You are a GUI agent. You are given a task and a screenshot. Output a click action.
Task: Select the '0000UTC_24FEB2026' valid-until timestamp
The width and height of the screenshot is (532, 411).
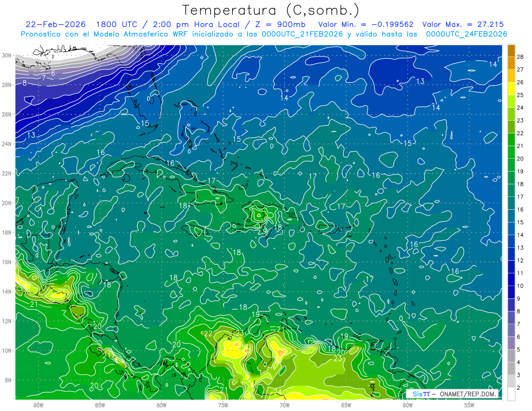click(466, 34)
